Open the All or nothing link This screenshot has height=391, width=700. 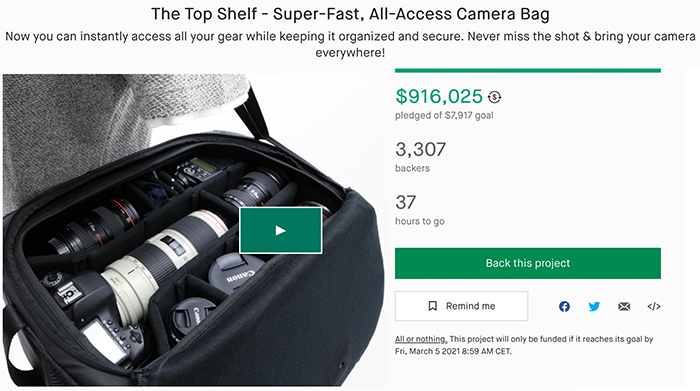[x=421, y=339]
